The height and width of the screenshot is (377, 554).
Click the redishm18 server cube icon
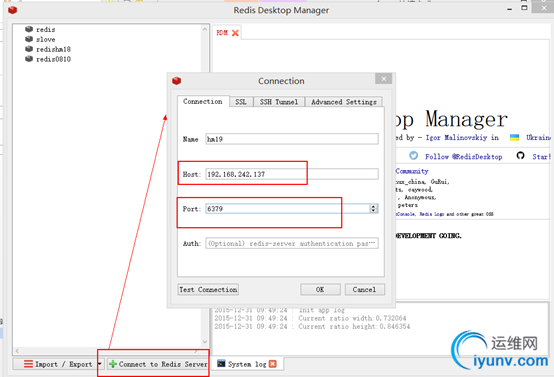[x=29, y=49]
